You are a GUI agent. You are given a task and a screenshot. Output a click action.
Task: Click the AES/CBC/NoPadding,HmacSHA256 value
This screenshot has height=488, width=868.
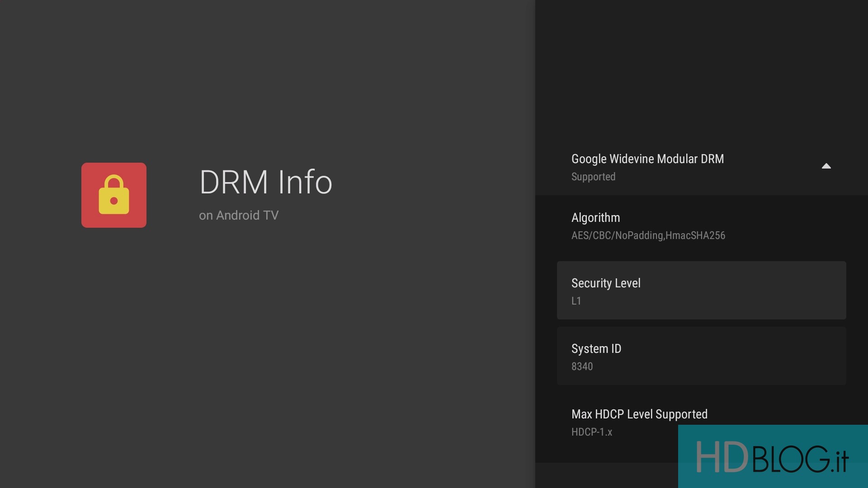648,236
